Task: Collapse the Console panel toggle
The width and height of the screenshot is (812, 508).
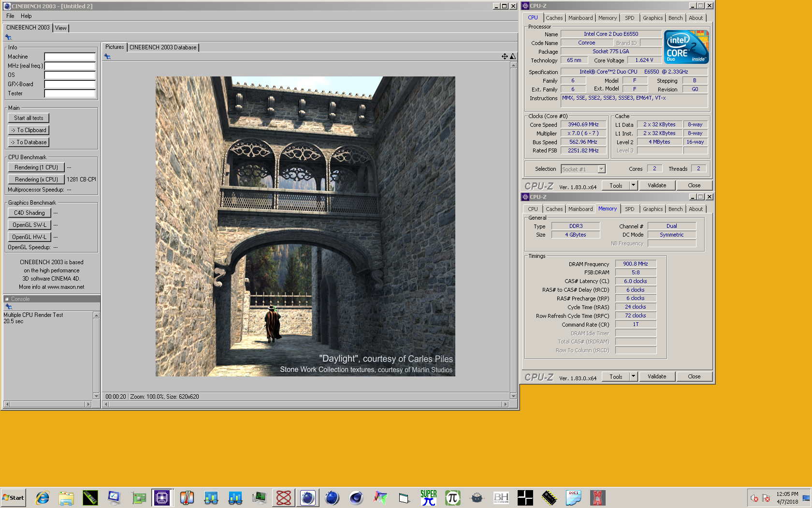Action: pos(7,299)
